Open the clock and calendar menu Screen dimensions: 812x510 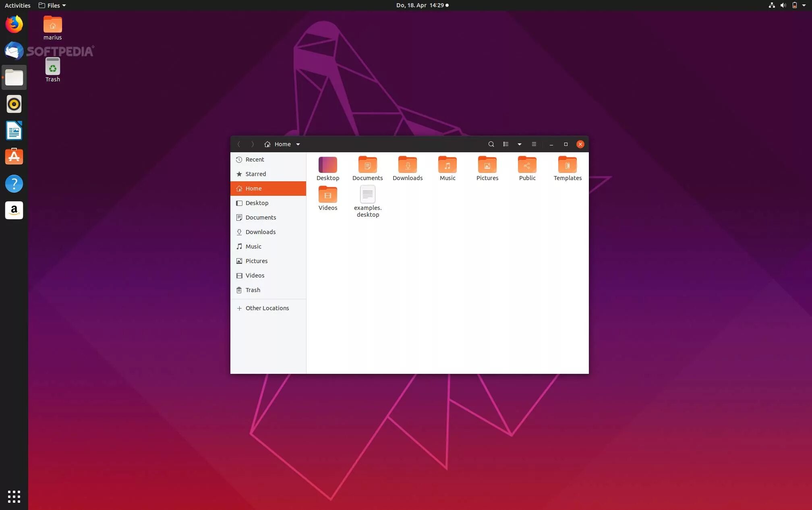click(x=422, y=5)
